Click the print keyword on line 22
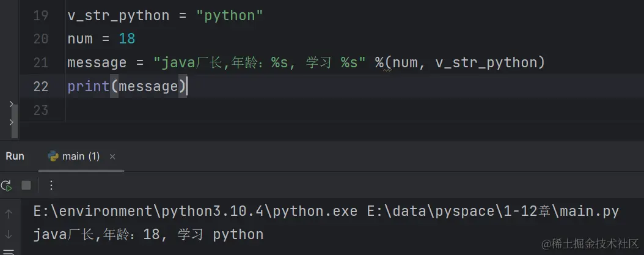 (x=89, y=87)
